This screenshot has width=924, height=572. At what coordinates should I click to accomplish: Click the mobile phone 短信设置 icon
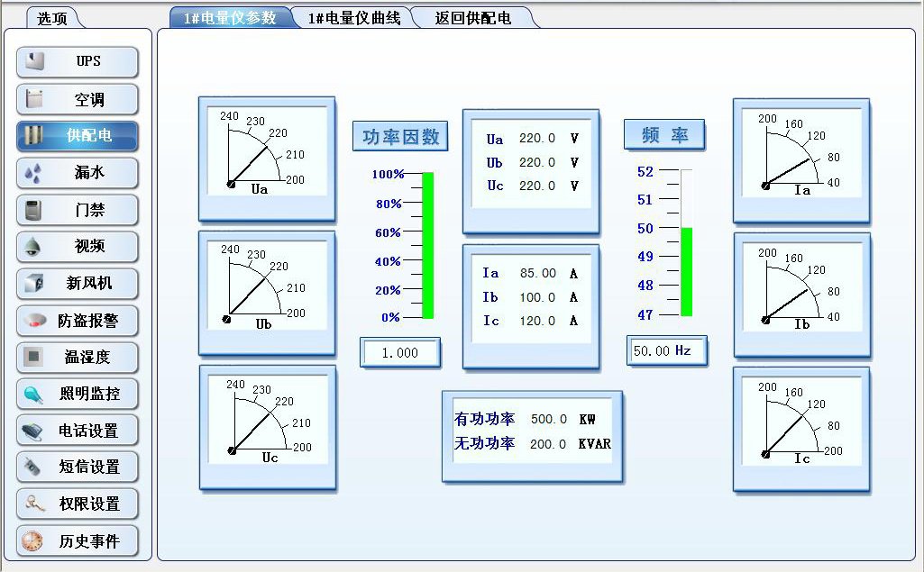point(32,468)
